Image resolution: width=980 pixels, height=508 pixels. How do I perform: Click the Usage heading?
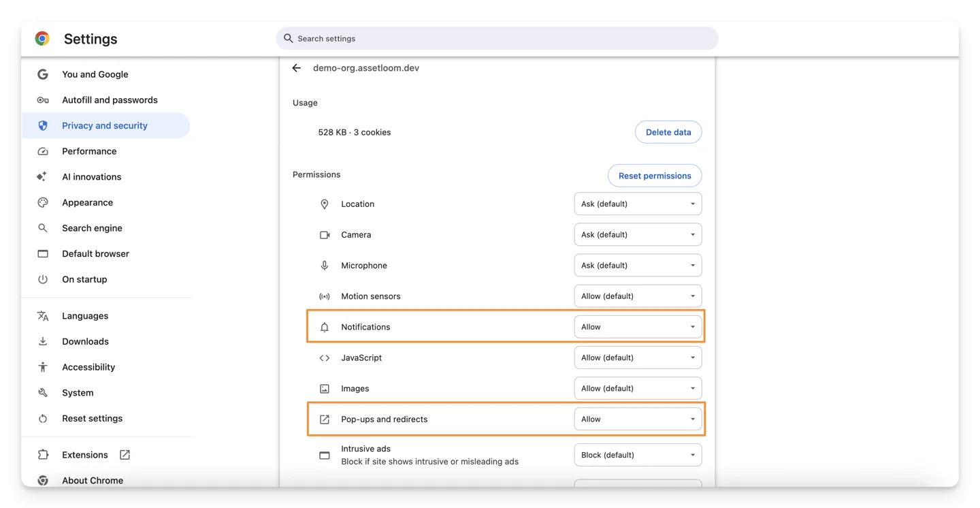[x=305, y=103]
